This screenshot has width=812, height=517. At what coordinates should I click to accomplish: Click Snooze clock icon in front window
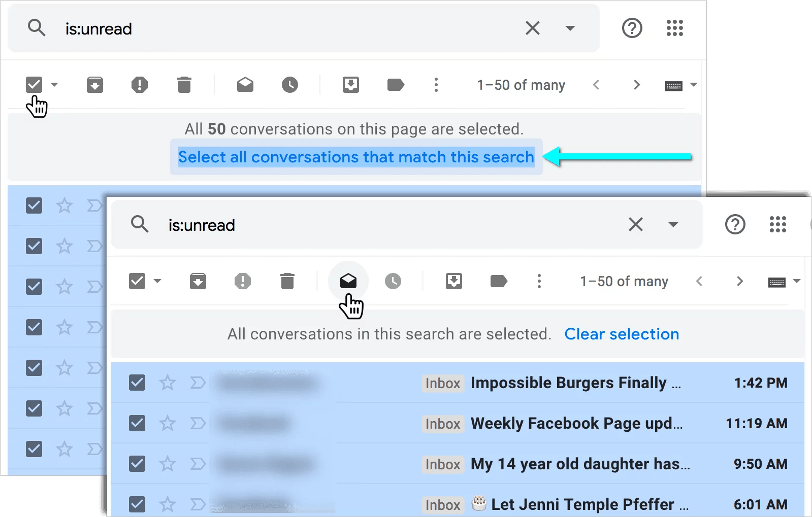point(393,281)
